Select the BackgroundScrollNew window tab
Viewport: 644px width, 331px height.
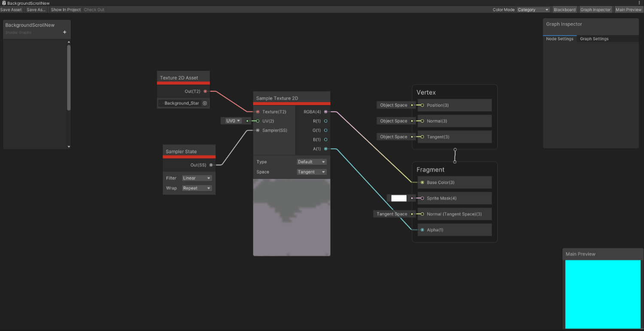coord(26,3)
